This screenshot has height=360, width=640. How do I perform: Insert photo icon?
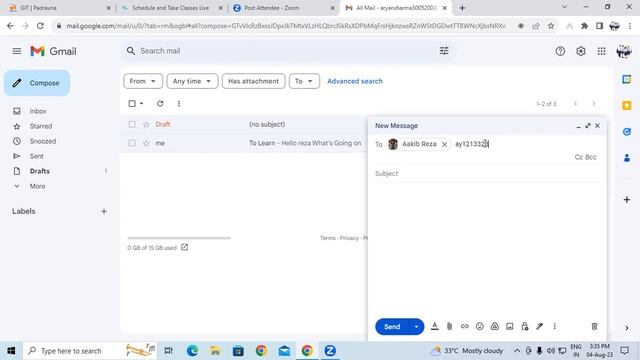pos(509,326)
